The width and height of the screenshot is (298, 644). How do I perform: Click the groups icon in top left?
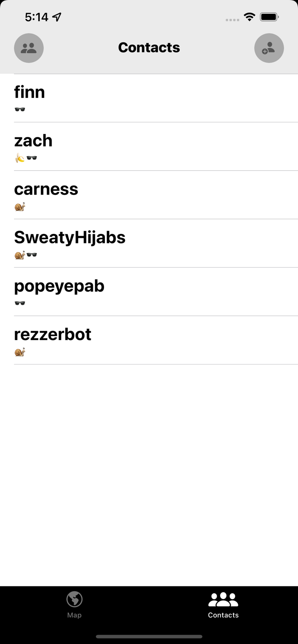click(x=29, y=48)
